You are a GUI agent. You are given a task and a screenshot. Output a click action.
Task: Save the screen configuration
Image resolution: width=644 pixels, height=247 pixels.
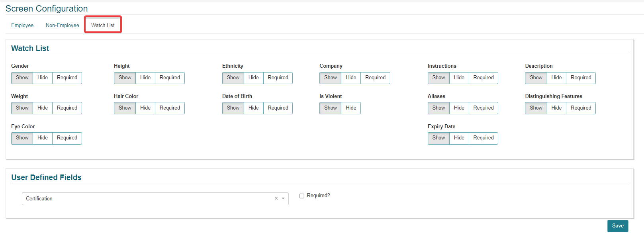point(617,226)
